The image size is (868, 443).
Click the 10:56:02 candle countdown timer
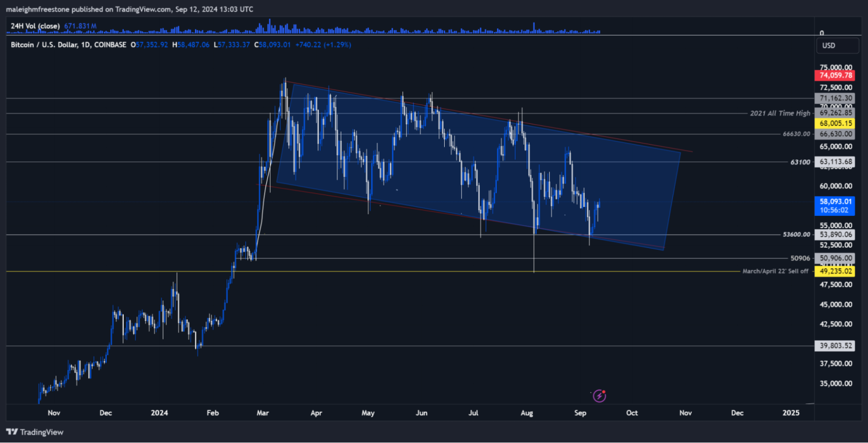click(835, 210)
